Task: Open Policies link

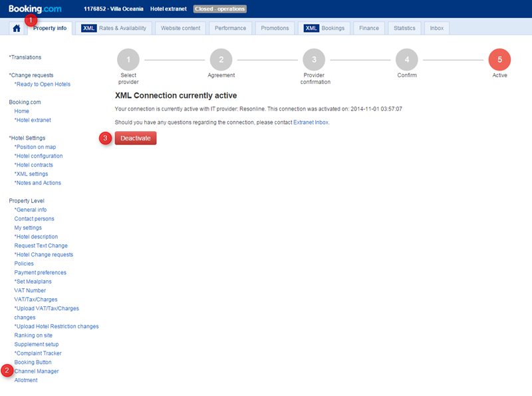Action: pos(24,264)
